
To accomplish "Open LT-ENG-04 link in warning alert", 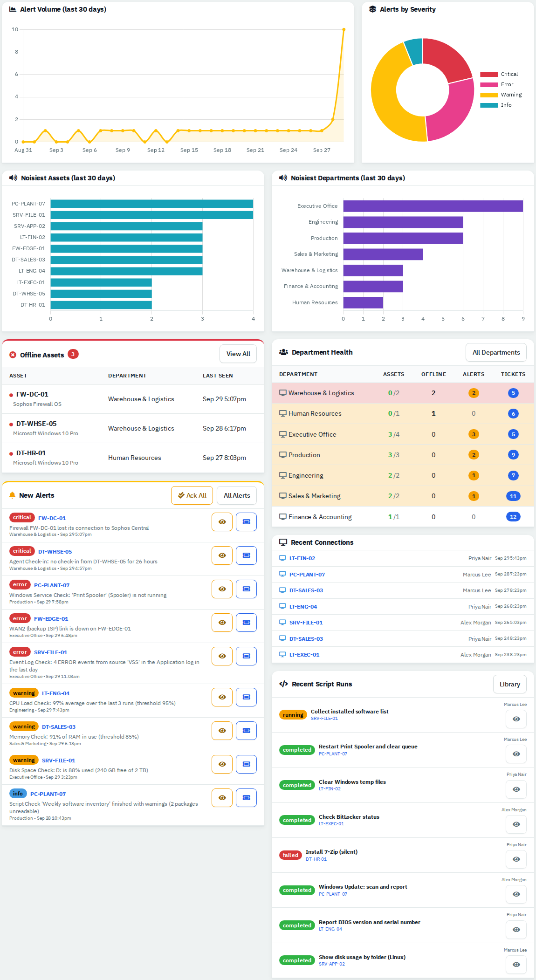I will [x=55, y=693].
